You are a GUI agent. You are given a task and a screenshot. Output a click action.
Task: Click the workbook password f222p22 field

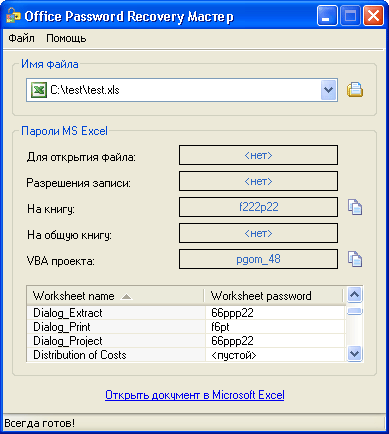coord(258,207)
